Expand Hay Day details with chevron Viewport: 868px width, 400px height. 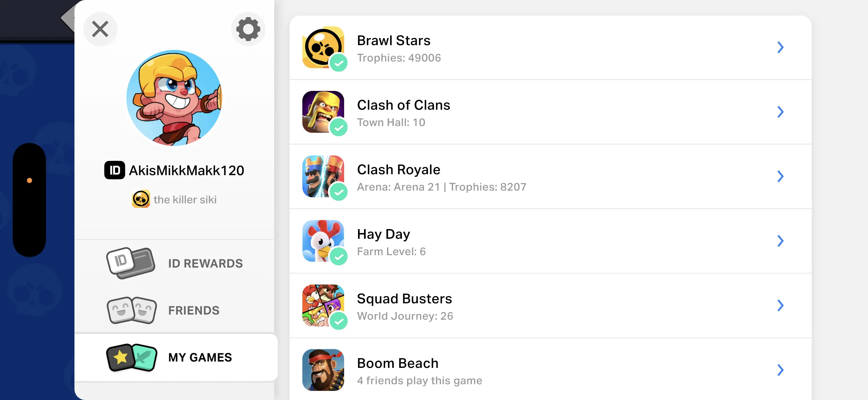780,241
